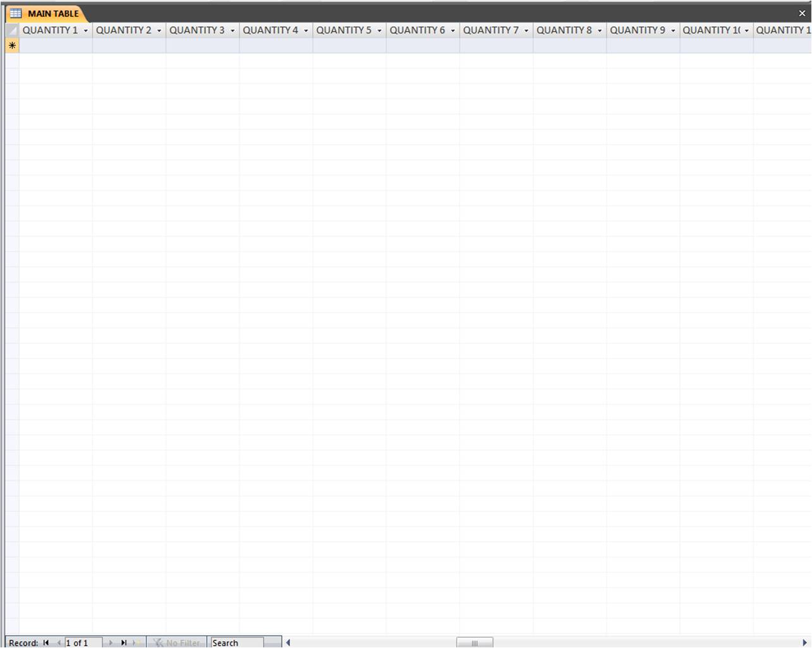Click the new-row cell under QUANTITY 9
Viewport: 812px width, 648px height.
coord(643,46)
